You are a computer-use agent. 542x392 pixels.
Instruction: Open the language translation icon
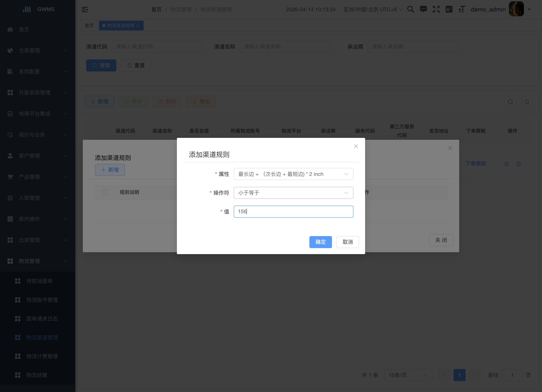(449, 9)
